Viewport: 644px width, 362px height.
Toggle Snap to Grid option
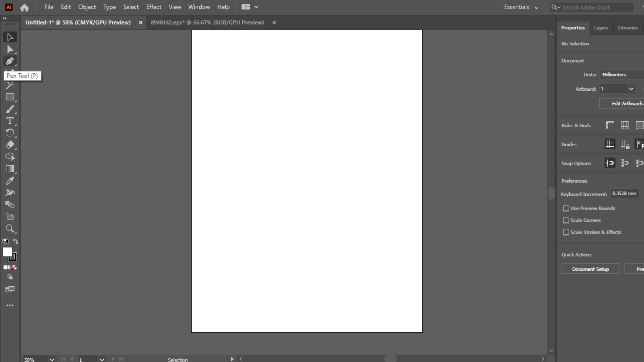coord(625,163)
